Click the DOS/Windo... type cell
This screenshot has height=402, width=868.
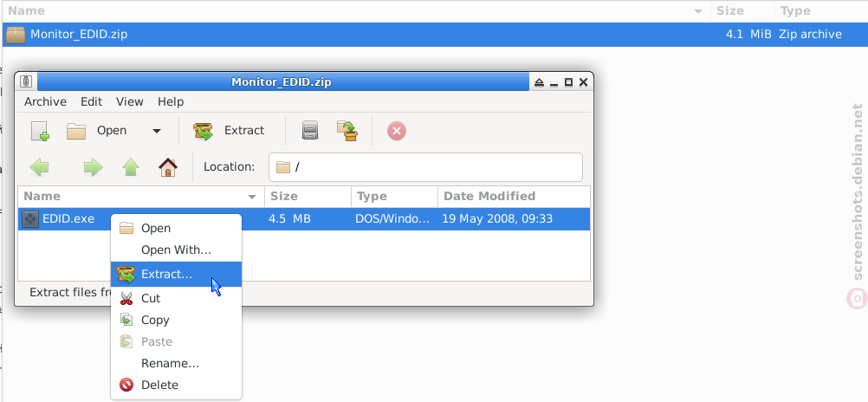pyautogui.click(x=392, y=218)
